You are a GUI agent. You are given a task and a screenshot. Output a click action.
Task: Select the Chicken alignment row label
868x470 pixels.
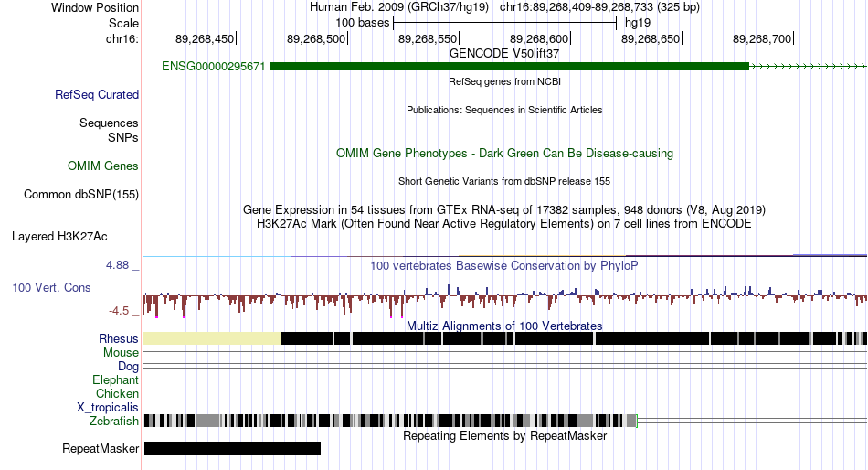coord(117,393)
